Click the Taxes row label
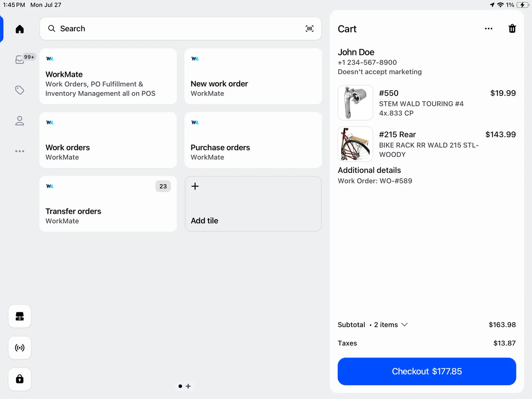Screen dimensions: 532x399 point(347,343)
